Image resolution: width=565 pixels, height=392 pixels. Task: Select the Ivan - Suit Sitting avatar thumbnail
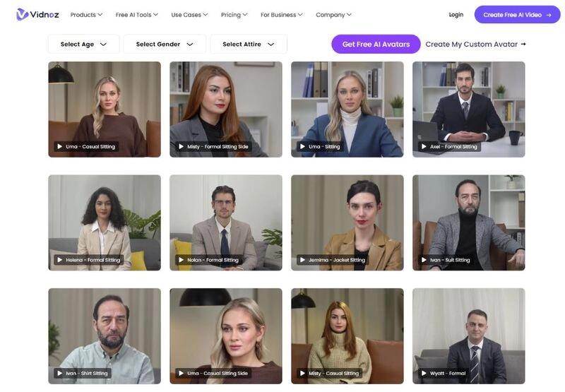tap(469, 222)
